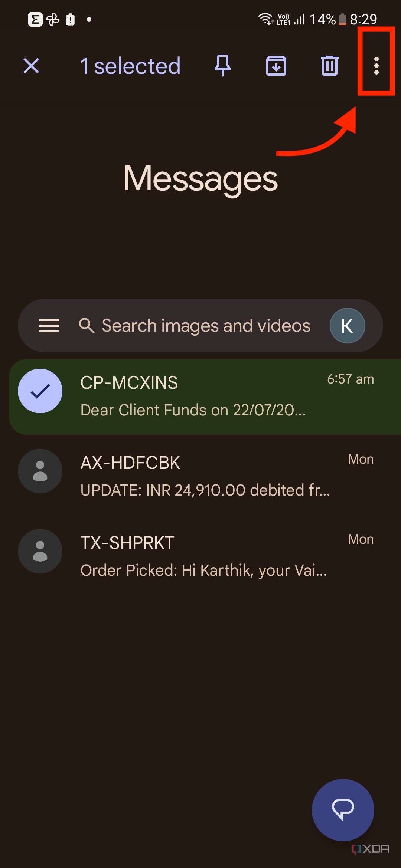Select the TX-SHPRKT contact avatar
This screenshot has width=401, height=868.
pos(40,551)
